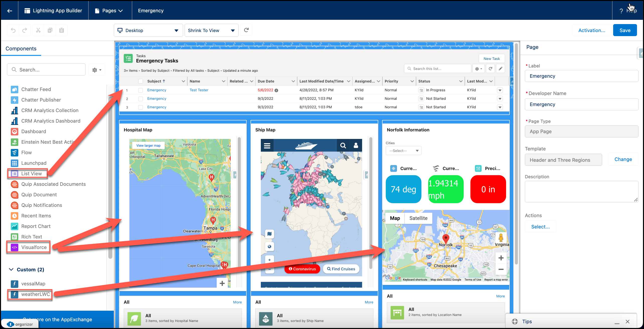This screenshot has height=329, width=644.
Task: Open the Desktop form factor dropdown
Action: coord(148,30)
